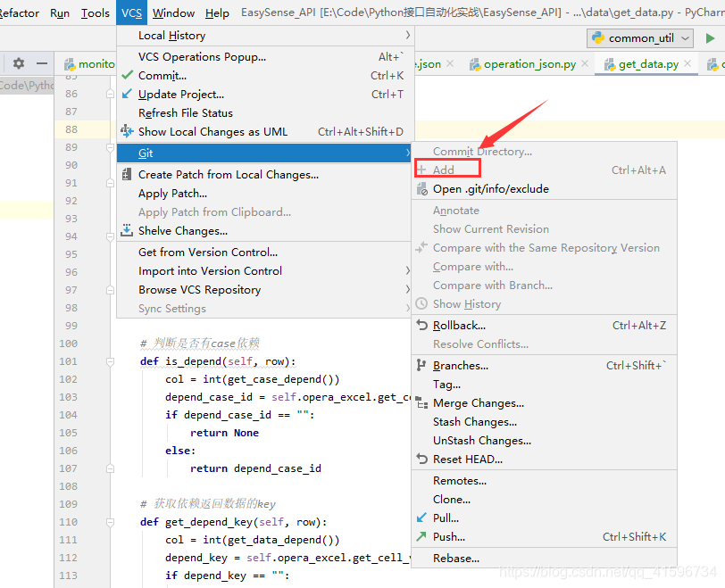Select UnStash Changes

(545, 440)
